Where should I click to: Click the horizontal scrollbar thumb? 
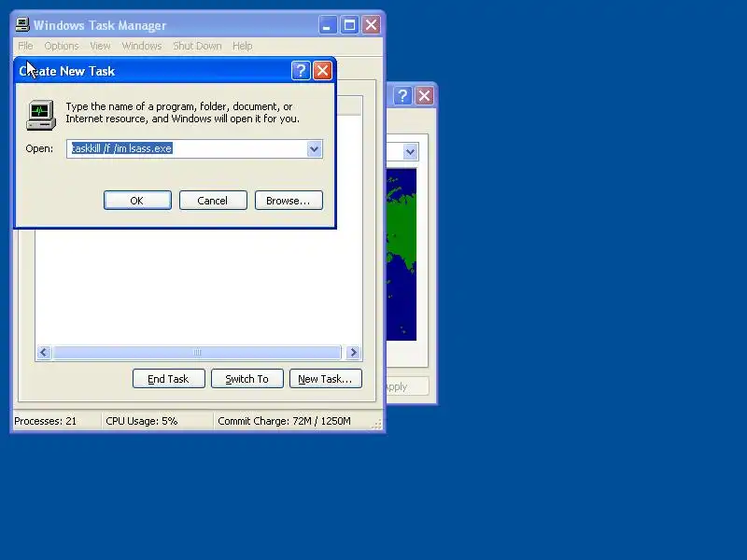coord(197,353)
